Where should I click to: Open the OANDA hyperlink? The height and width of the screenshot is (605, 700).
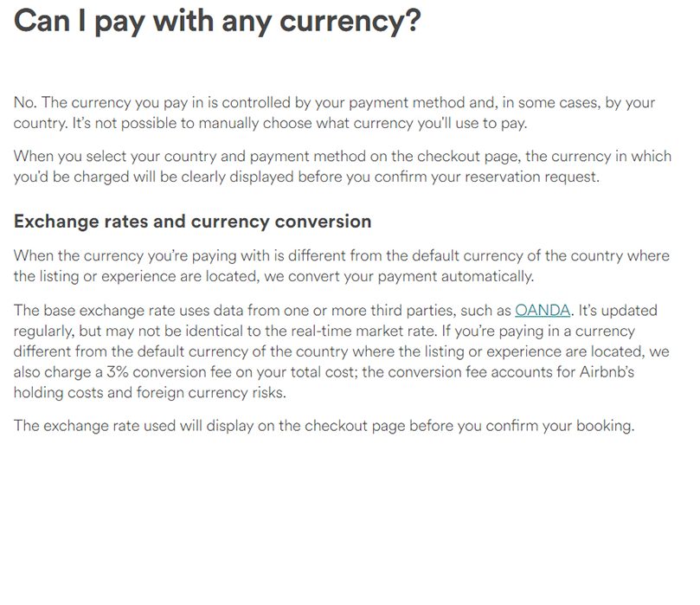[543, 311]
